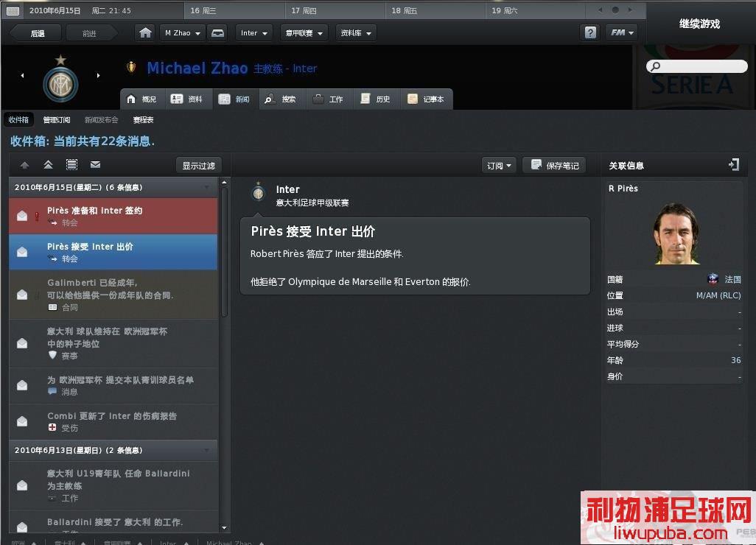Click the message list scrollbar down arrow
The height and width of the screenshot is (545, 756).
[224, 527]
